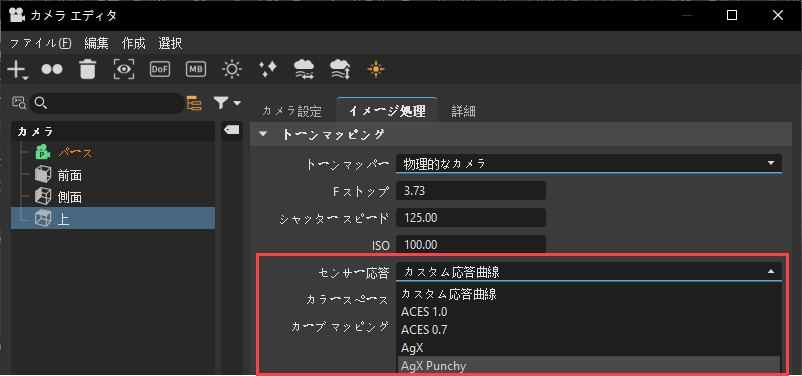The image size is (802, 376).
Task: Open the トーンマッパー dropdown
Action: pos(589,164)
